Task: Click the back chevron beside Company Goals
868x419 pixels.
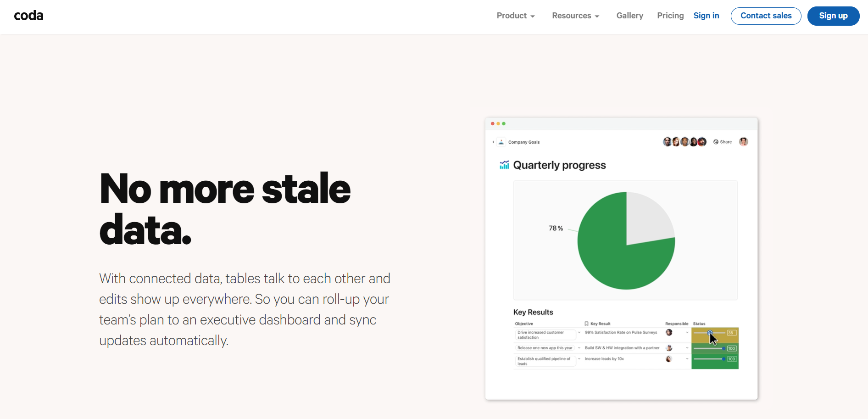Action: coord(493,142)
